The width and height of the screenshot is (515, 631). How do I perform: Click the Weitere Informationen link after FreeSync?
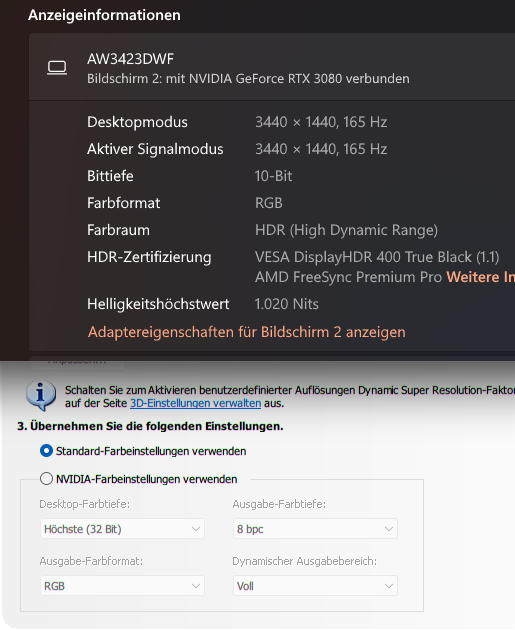[480, 277]
